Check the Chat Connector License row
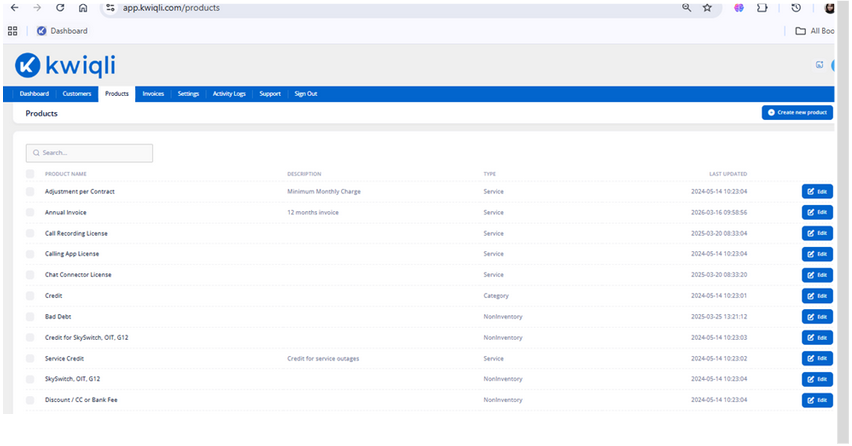 pyautogui.click(x=30, y=275)
